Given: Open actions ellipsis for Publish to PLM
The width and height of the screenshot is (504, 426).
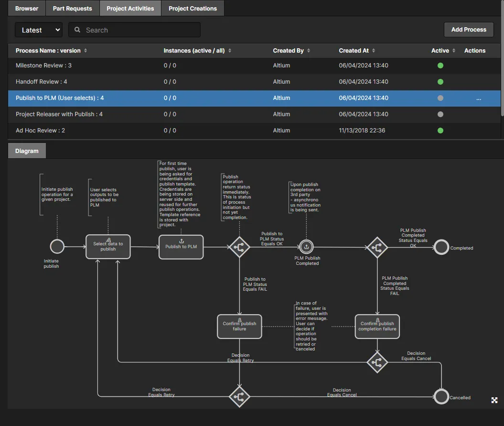Looking at the screenshot, I should [479, 98].
